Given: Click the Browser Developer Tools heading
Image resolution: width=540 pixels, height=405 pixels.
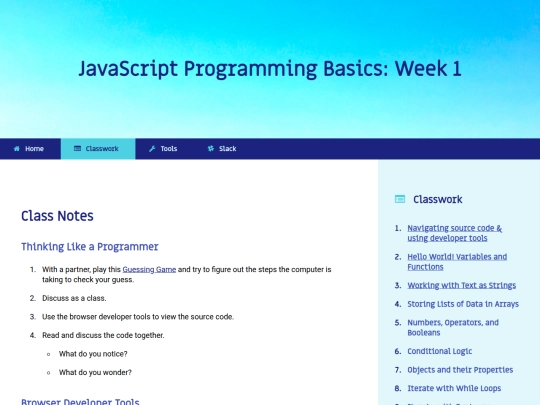Looking at the screenshot, I should click(x=80, y=401).
